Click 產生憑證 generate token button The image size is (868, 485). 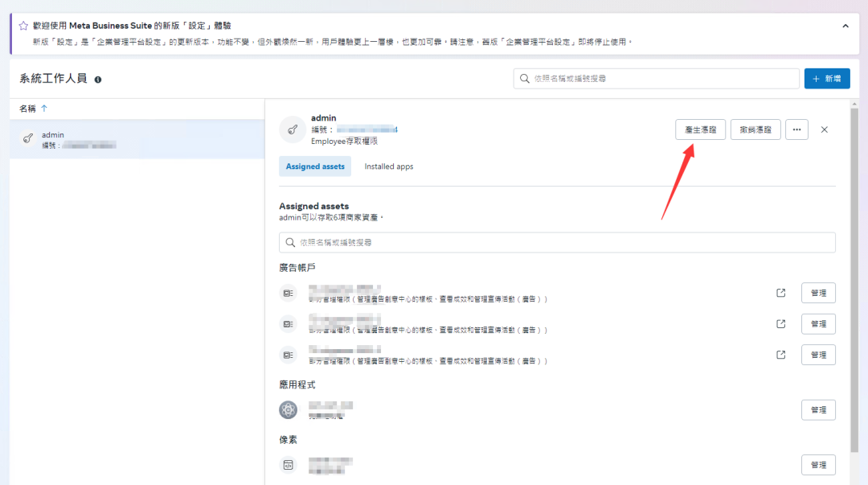700,129
